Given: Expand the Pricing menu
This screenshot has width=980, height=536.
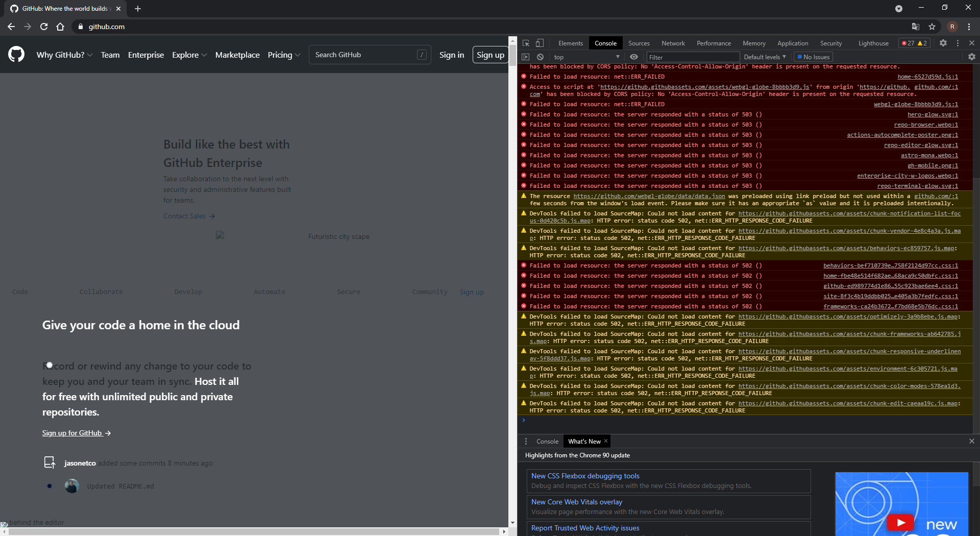Looking at the screenshot, I should [284, 55].
